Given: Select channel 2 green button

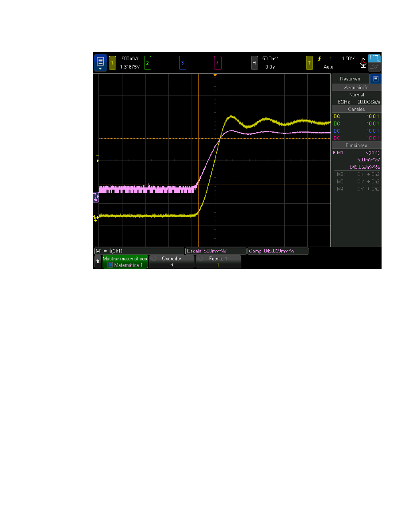Looking at the screenshot, I should click(148, 63).
